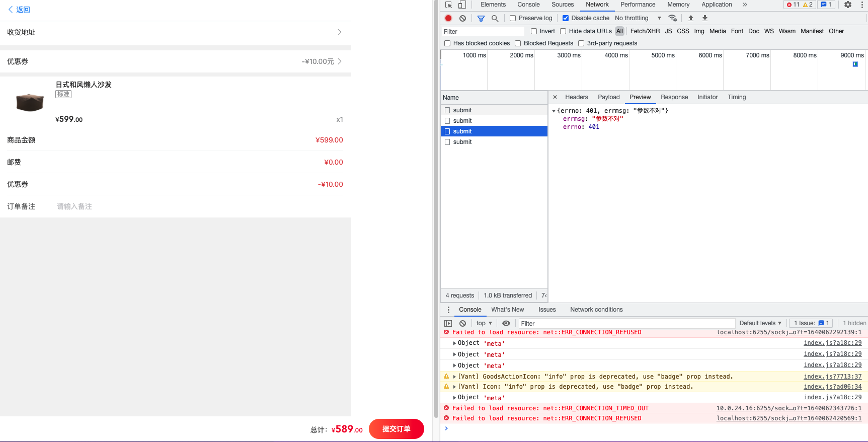Screen dimensions: 868x442
Task: Create live expression eye icon
Action: pyautogui.click(x=506, y=323)
